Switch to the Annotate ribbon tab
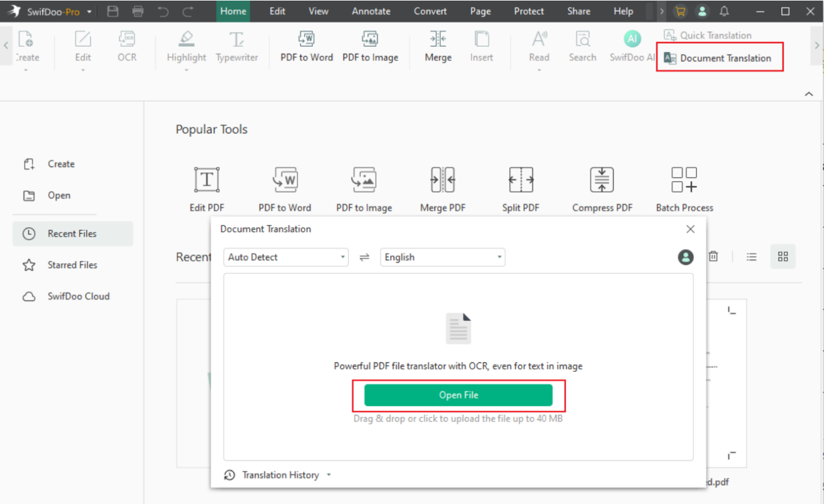The height and width of the screenshot is (504, 825). [x=371, y=11]
